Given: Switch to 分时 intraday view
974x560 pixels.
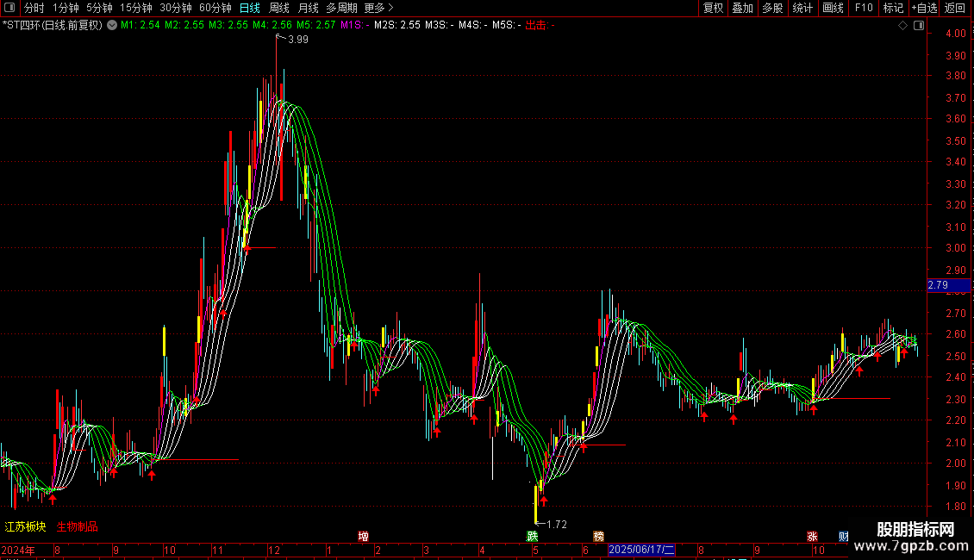Looking at the screenshot, I should (34, 8).
